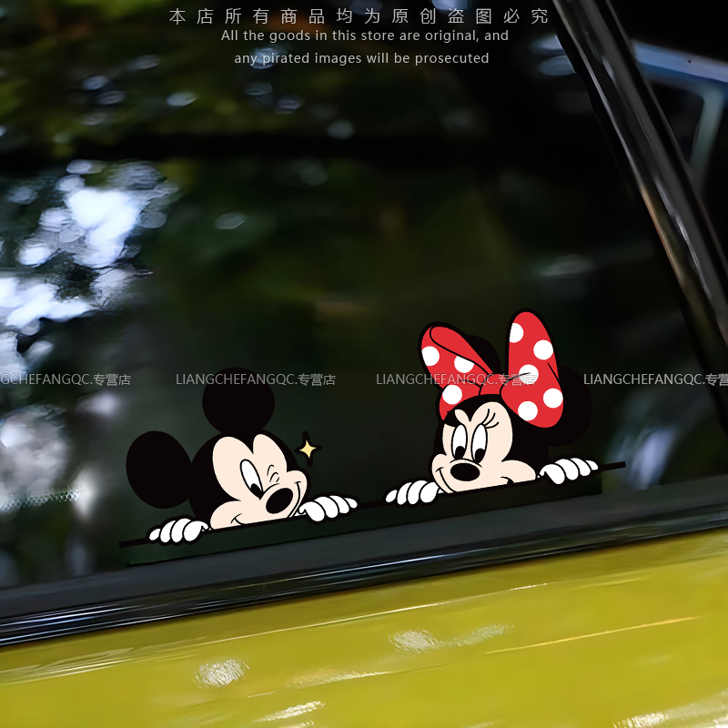The image size is (728, 728).
Task: Click the Chinese notice "本店所有商品均为原创盗图必究"
Action: click(359, 16)
